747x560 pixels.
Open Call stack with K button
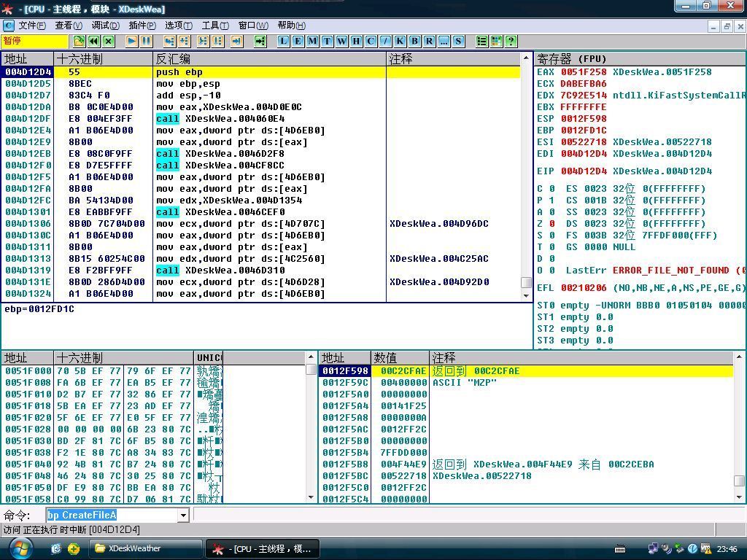pyautogui.click(x=400, y=42)
